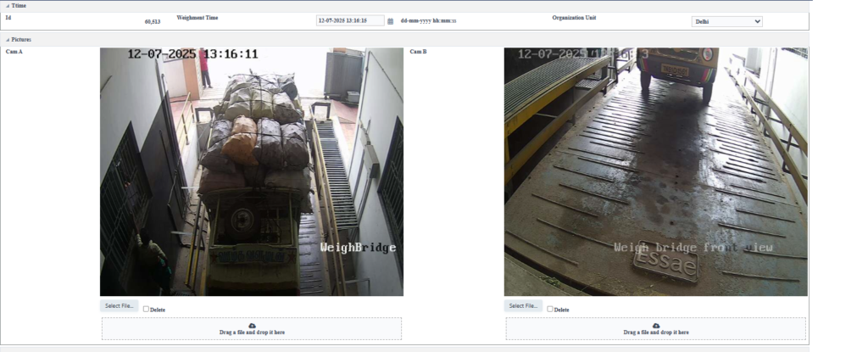This screenshot has height=352, width=868.
Task: Open the Weighment Time calendar picker
Action: tap(390, 21)
